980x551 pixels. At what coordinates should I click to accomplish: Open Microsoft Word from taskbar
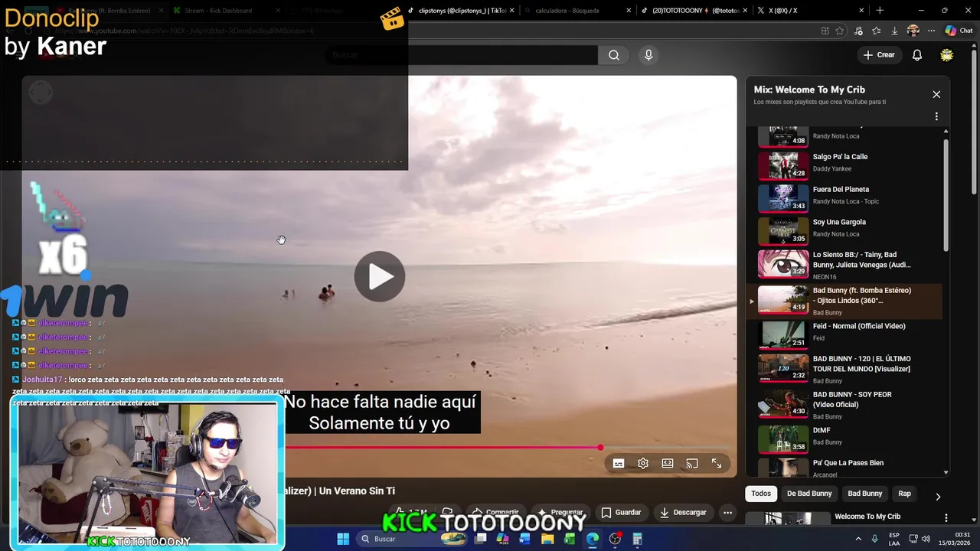524,539
